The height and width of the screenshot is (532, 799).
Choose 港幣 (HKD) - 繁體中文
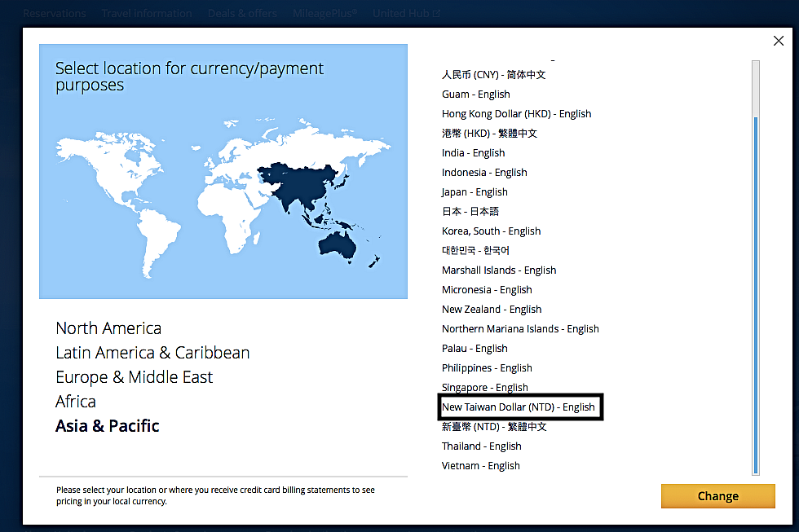[x=489, y=134]
